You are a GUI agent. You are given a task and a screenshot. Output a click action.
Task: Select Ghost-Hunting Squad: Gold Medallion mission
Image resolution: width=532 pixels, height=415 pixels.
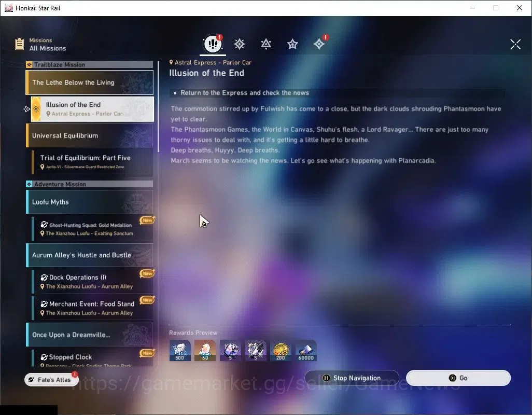pos(92,229)
